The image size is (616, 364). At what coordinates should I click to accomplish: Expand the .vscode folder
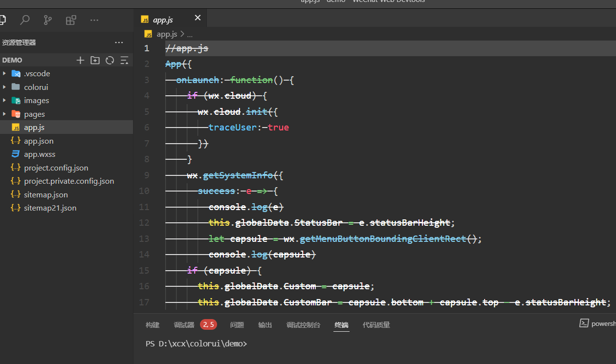click(x=4, y=73)
